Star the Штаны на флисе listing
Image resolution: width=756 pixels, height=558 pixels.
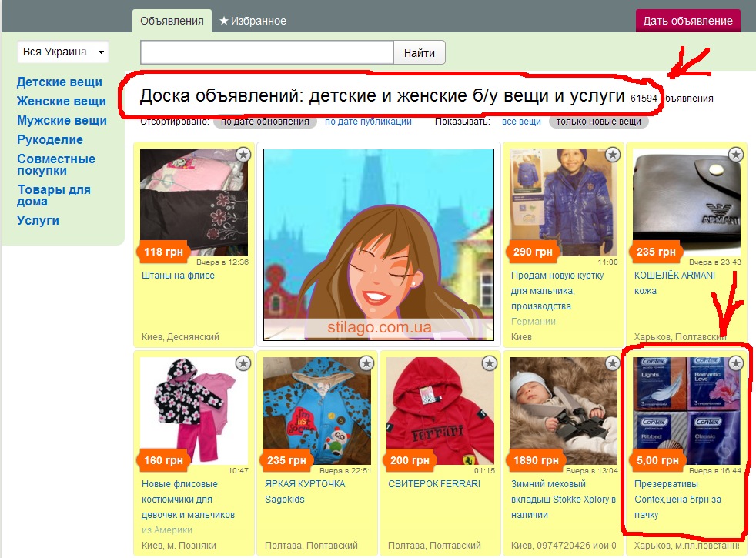243,155
